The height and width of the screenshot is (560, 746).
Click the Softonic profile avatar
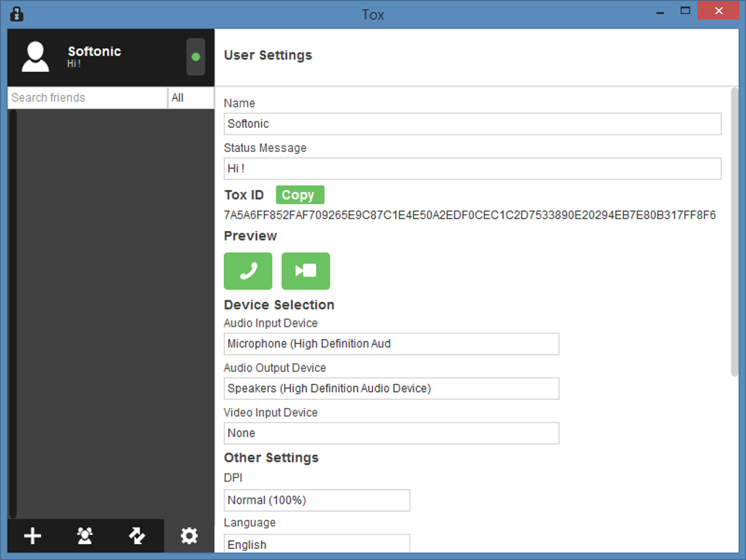(35, 57)
